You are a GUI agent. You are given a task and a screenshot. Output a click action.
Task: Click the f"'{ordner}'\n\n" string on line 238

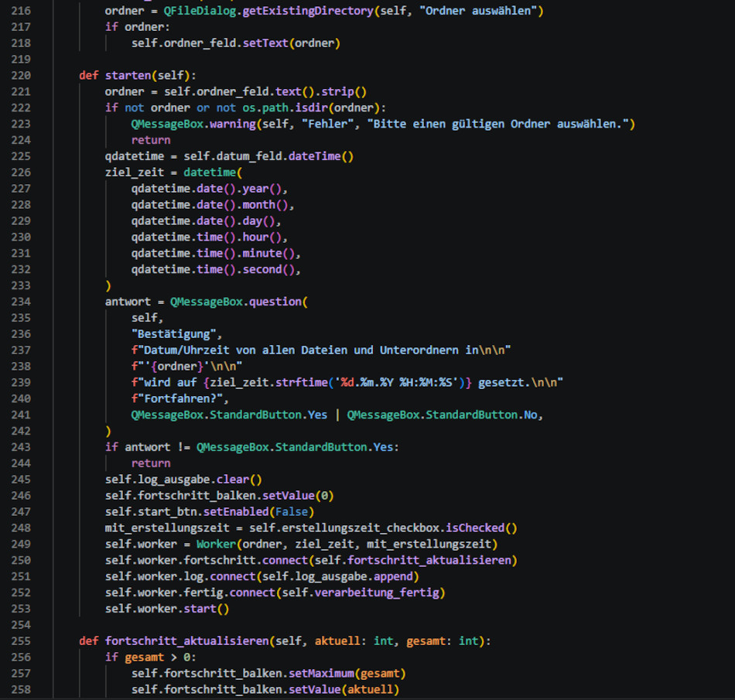186,367
